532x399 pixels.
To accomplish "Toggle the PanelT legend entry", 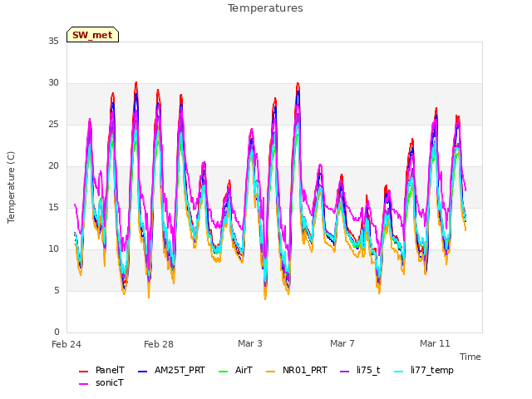I will (x=101, y=370).
